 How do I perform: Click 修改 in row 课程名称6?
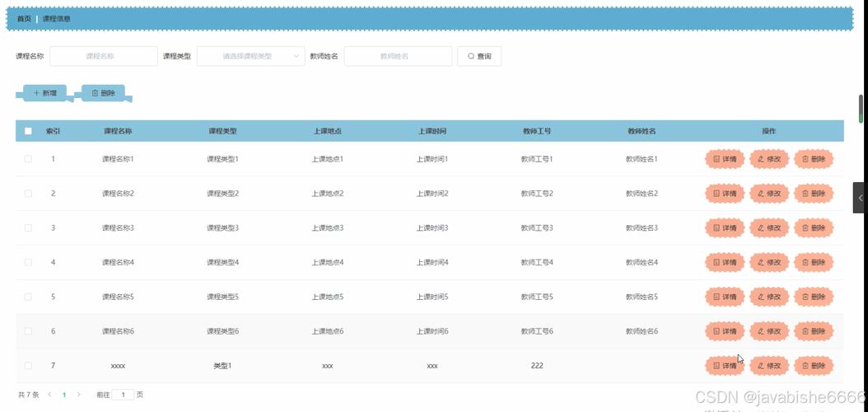769,331
